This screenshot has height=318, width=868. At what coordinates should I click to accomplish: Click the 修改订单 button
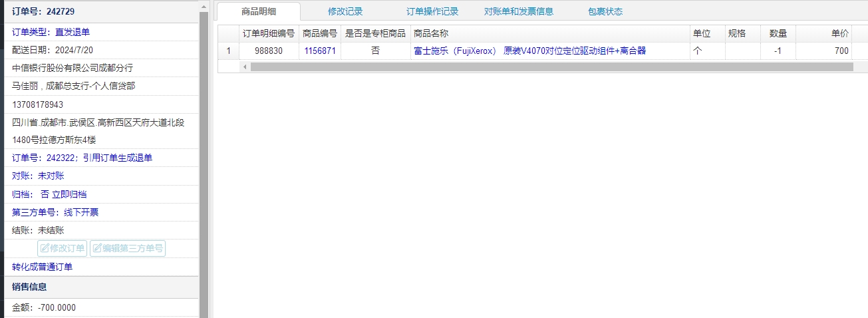click(62, 249)
